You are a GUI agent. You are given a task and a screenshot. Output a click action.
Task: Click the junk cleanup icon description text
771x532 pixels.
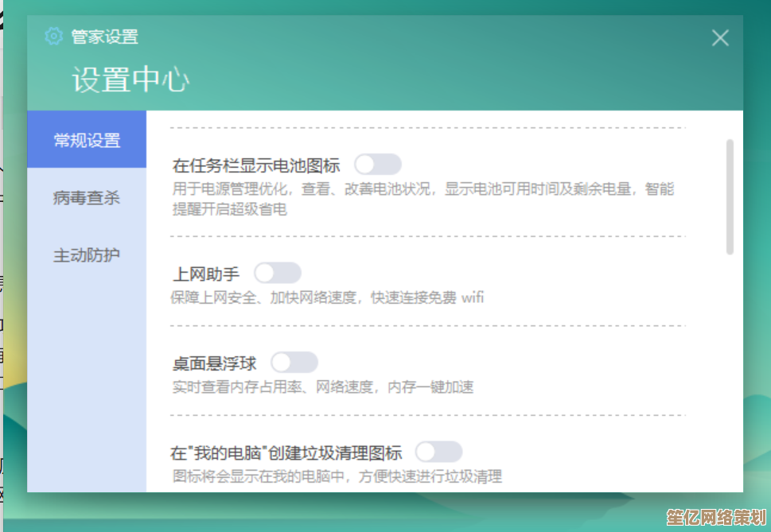click(x=334, y=476)
